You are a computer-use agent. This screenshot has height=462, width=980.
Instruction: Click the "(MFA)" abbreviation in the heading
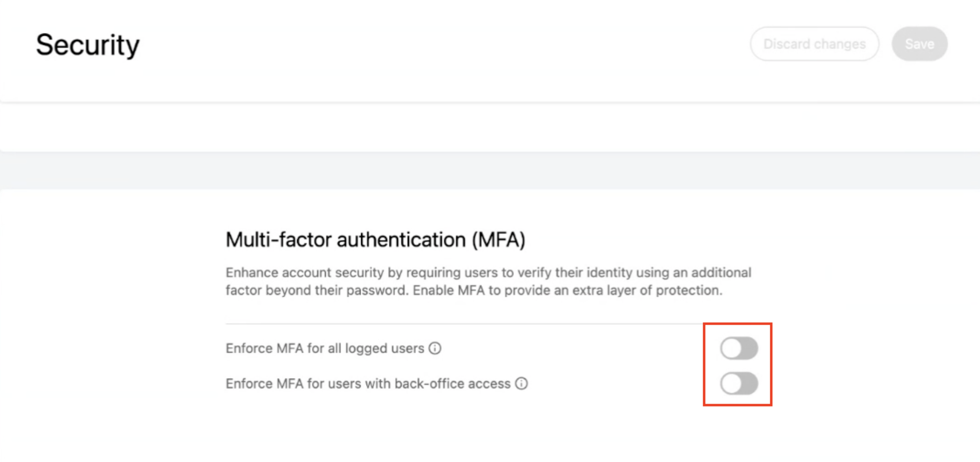coord(498,240)
